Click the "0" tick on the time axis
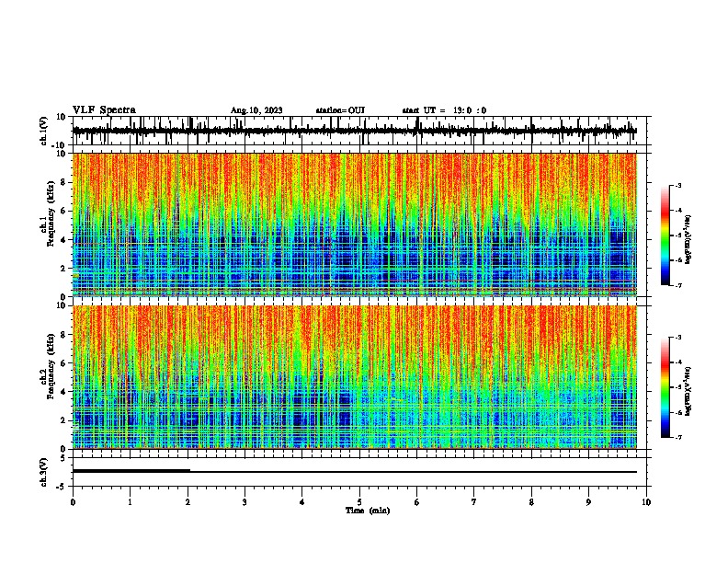The height and width of the screenshot is (563, 728). tap(73, 502)
